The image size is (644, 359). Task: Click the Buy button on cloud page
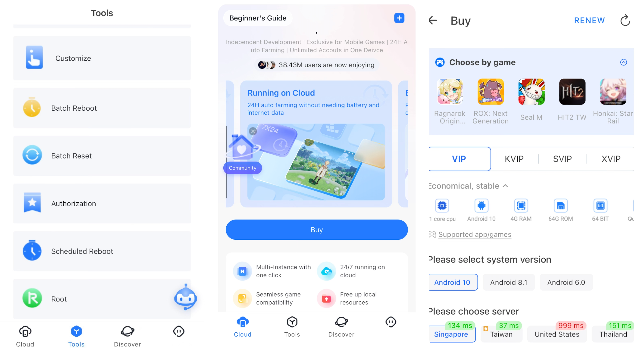(x=316, y=229)
